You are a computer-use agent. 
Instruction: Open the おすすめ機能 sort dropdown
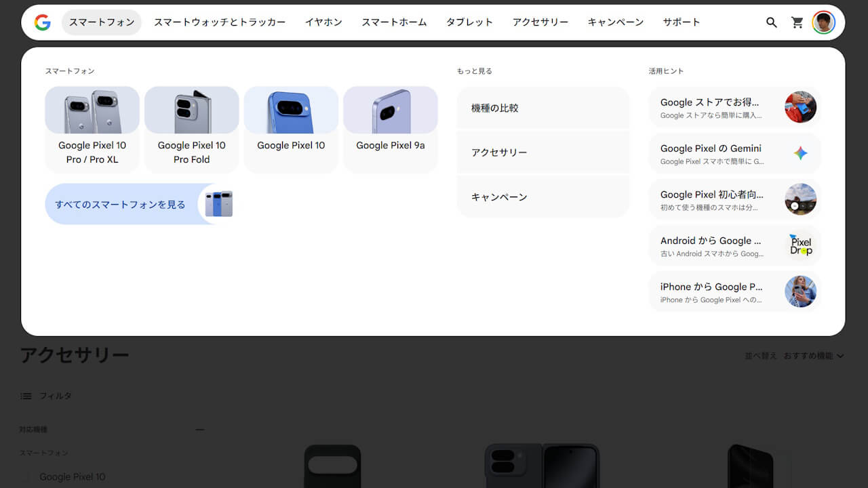tap(813, 356)
